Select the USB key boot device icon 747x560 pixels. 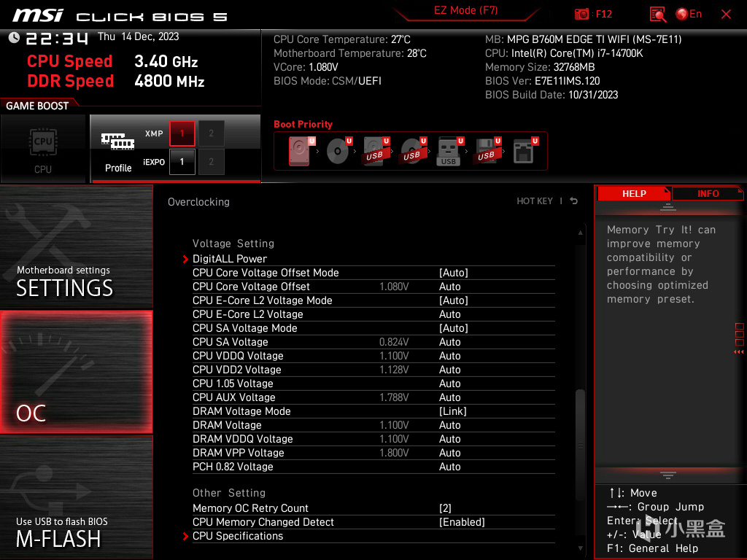(450, 151)
